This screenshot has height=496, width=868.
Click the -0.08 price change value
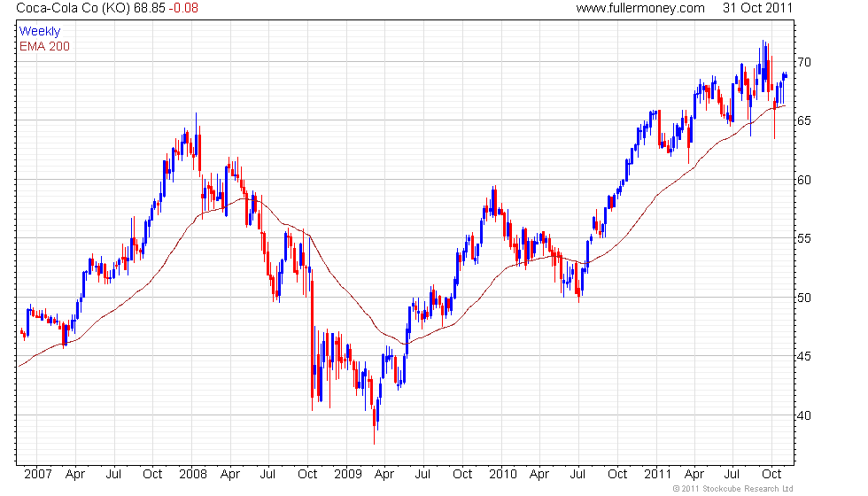[183, 8]
